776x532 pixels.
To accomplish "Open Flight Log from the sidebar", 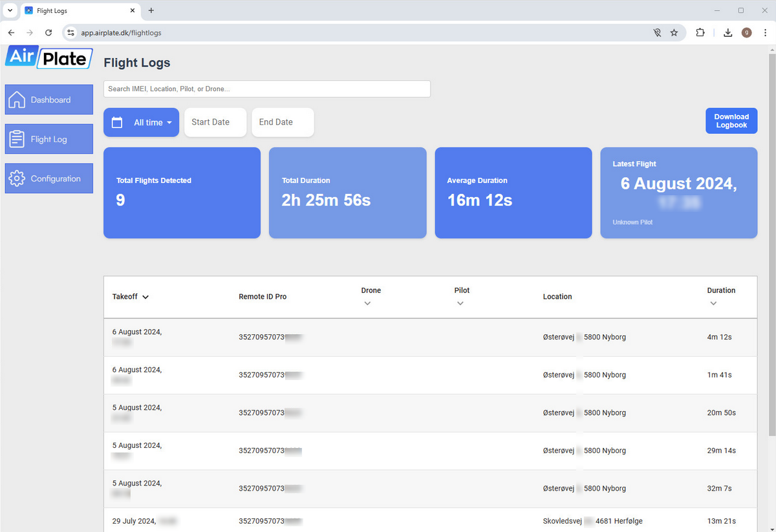I will coord(49,139).
